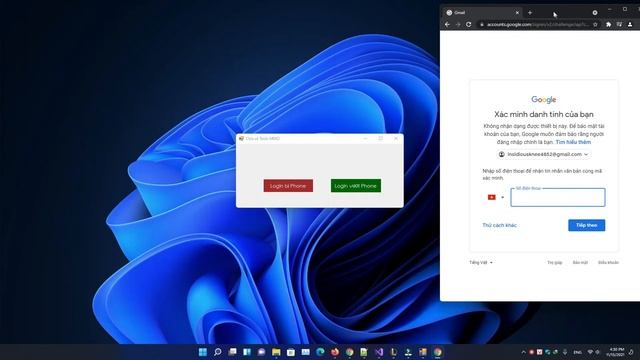Click the ENG language indicator in tray
This screenshot has width=640, height=360.
coord(577,352)
